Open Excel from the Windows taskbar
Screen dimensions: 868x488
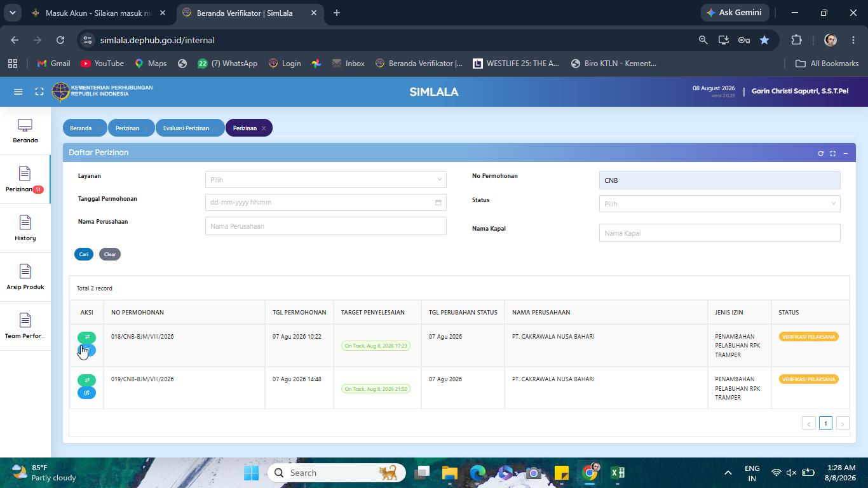(617, 473)
